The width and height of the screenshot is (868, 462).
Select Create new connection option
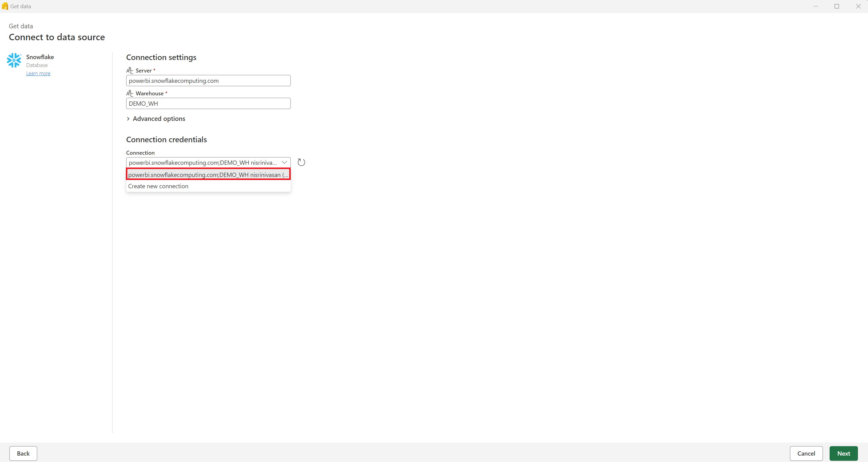pos(158,186)
